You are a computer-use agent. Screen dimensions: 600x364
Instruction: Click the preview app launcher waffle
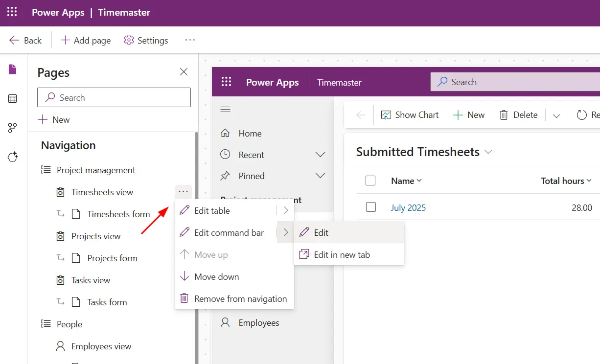coord(226,82)
